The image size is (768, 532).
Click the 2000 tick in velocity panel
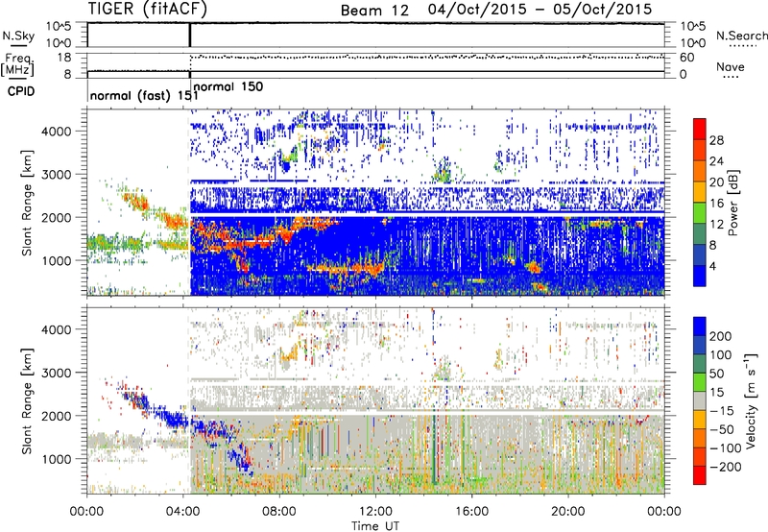coord(56,416)
